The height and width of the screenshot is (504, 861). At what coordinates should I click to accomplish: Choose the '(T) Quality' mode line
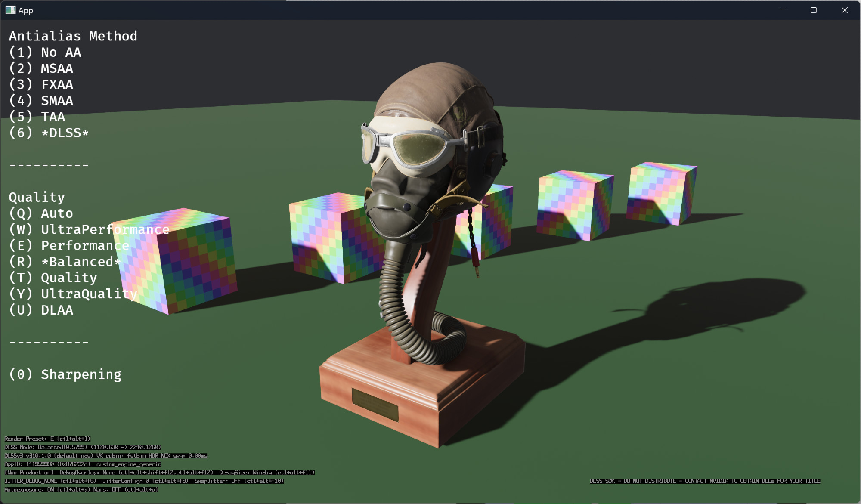coord(53,278)
